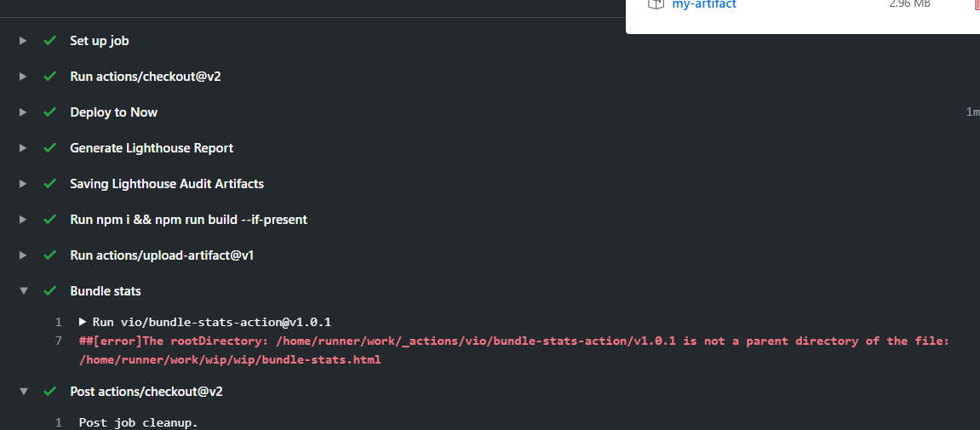Collapse the Bundle stats step

(x=24, y=291)
